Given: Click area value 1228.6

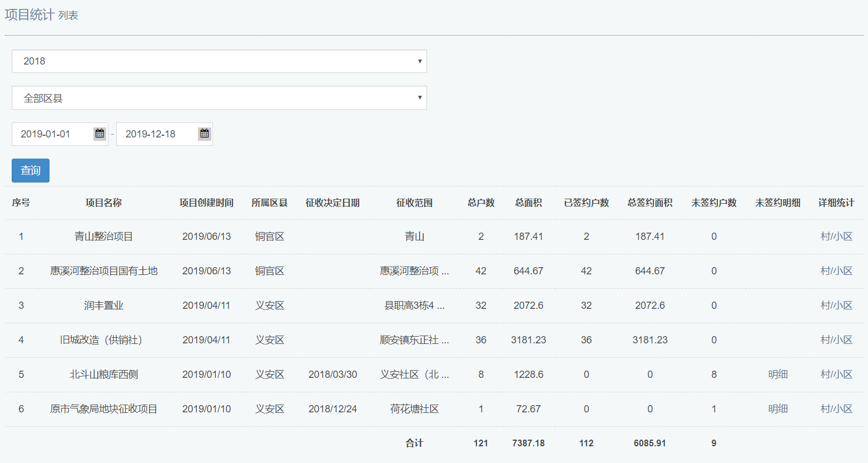Looking at the screenshot, I should (528, 375).
